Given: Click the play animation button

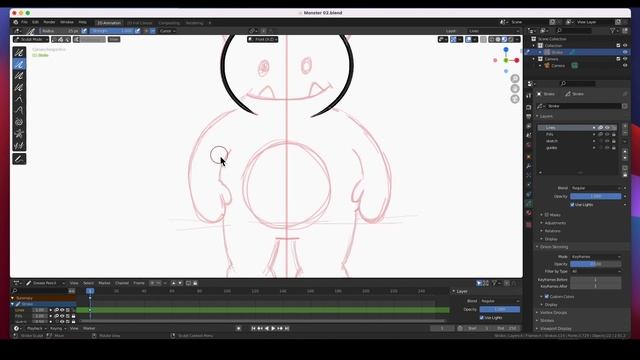Looking at the screenshot, I should click(273, 328).
